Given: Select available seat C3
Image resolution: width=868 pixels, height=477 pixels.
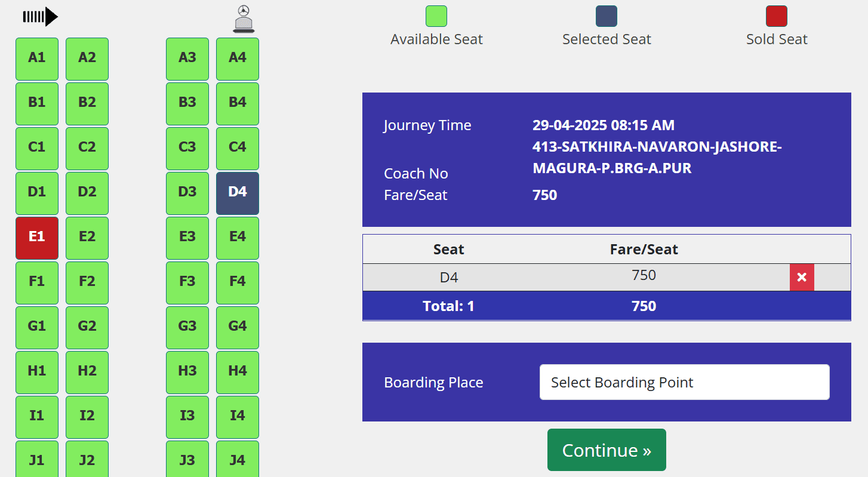Looking at the screenshot, I should (x=187, y=148).
